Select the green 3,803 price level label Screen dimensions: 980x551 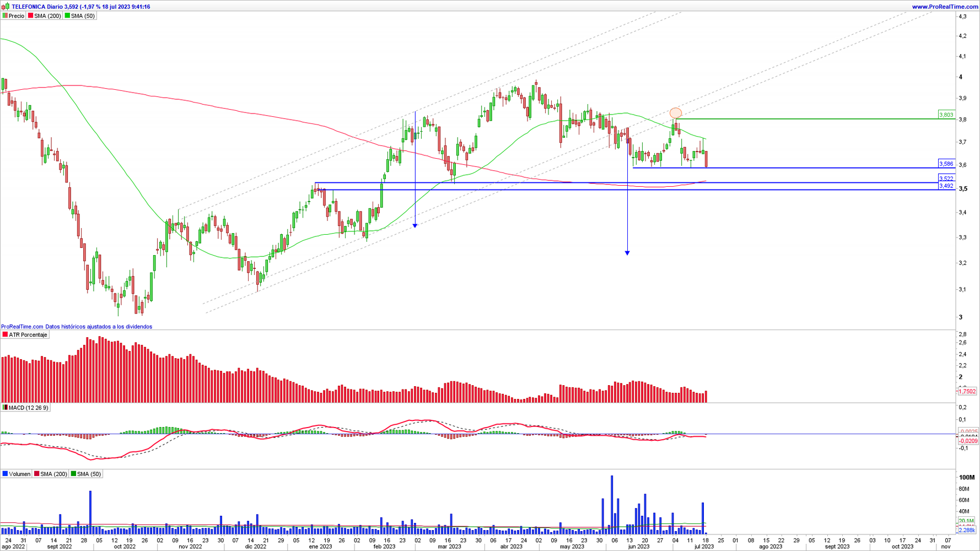(946, 115)
